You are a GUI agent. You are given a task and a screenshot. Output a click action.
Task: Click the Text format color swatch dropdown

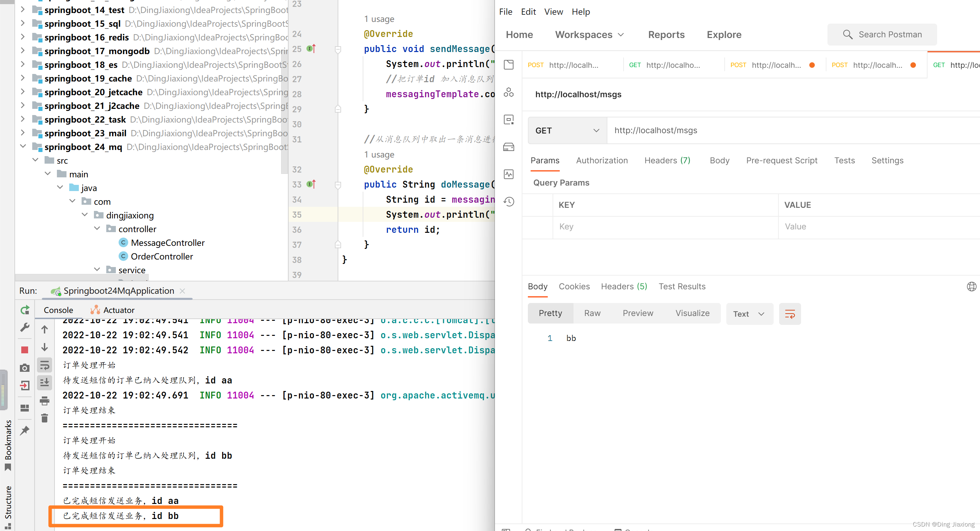(749, 314)
